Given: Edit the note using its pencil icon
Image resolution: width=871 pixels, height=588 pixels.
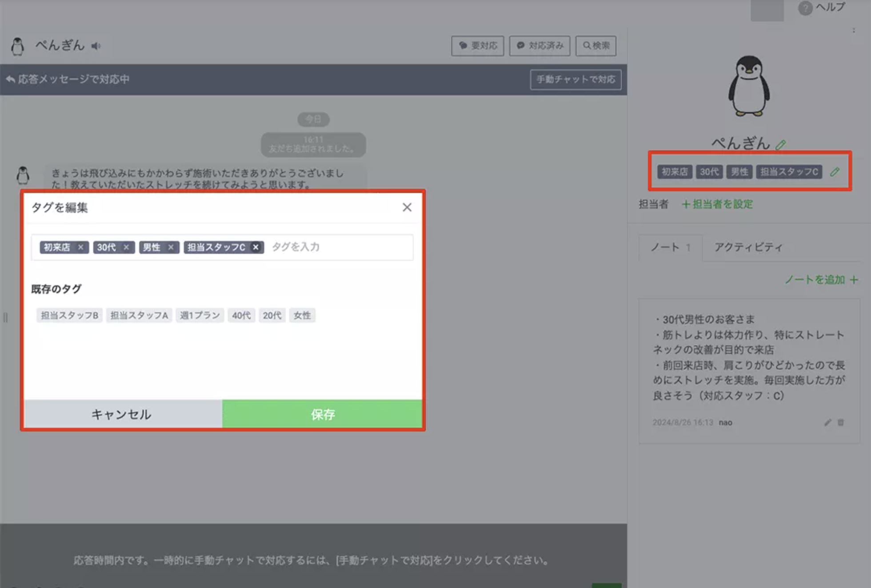Looking at the screenshot, I should [x=827, y=422].
